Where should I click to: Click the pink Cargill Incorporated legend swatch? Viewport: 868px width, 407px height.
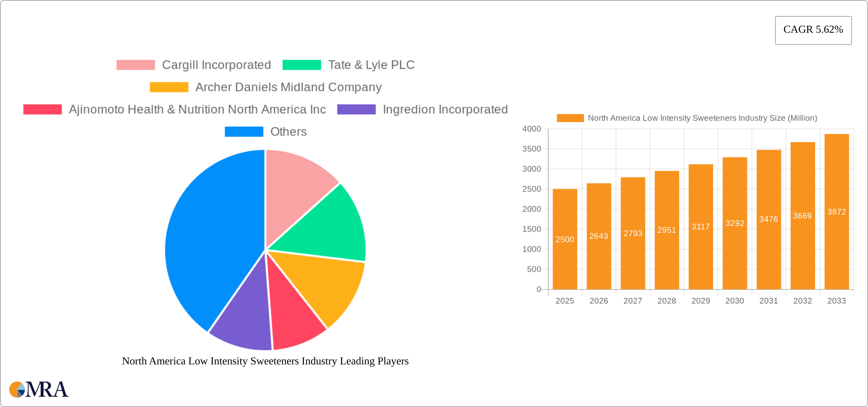coord(135,65)
